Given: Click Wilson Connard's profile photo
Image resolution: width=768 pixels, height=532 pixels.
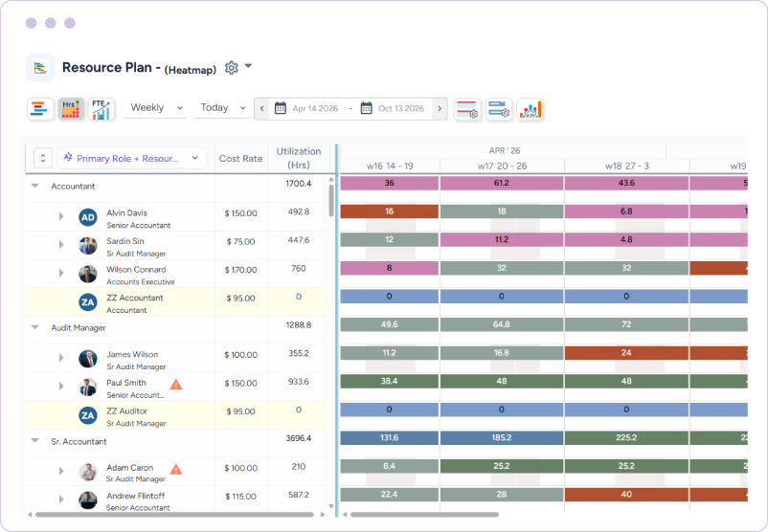Looking at the screenshot, I should click(88, 274).
